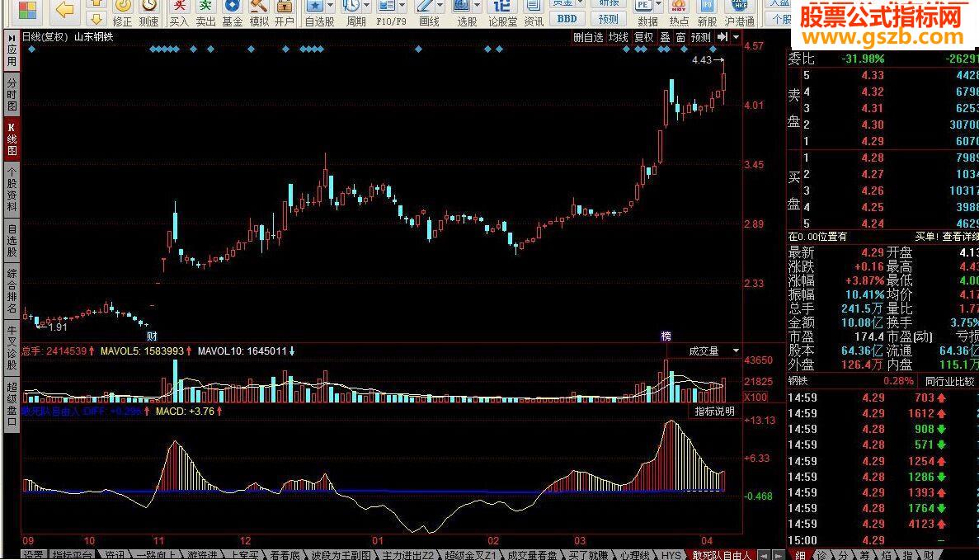This screenshot has width=979, height=560.
Task: Switch to 波段为王副图 indicator tab
Action: (x=341, y=554)
